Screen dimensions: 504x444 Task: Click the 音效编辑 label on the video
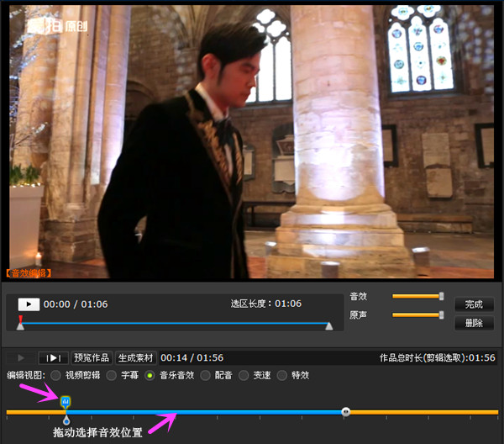29,272
